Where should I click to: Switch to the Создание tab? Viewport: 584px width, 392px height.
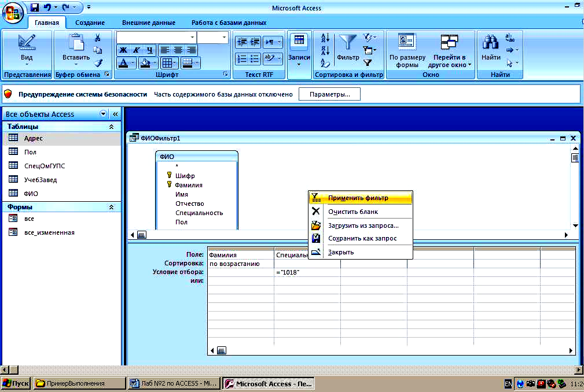point(90,23)
